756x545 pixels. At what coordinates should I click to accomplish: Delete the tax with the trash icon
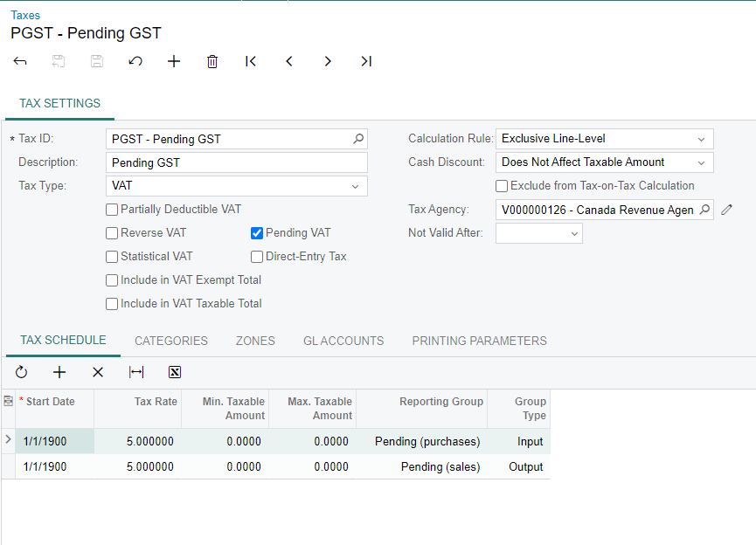coord(212,61)
